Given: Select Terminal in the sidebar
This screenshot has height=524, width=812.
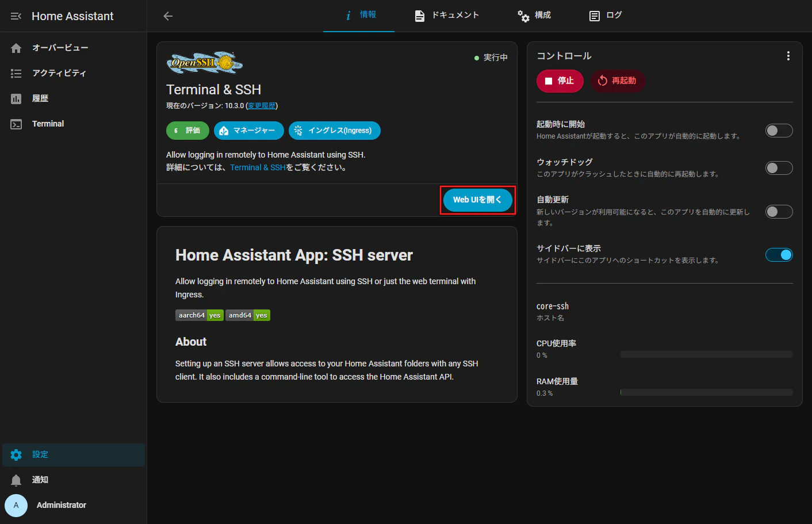Looking at the screenshot, I should point(74,124).
